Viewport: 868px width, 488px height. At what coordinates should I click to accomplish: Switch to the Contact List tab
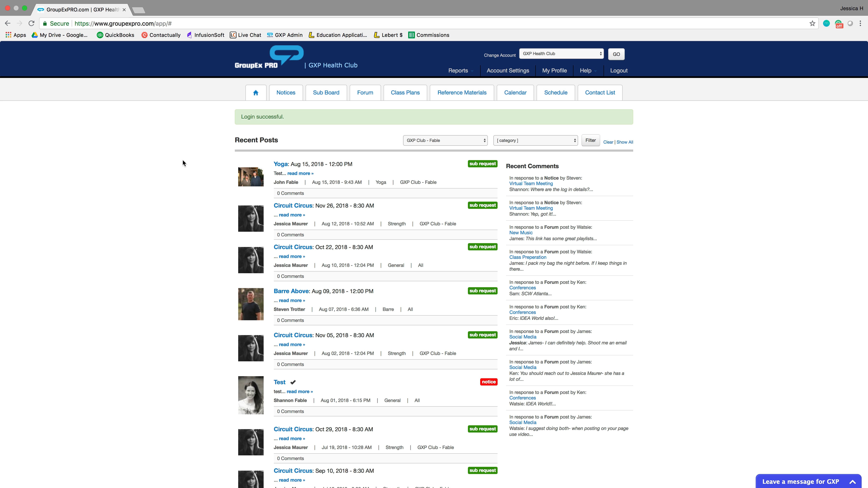coord(600,93)
